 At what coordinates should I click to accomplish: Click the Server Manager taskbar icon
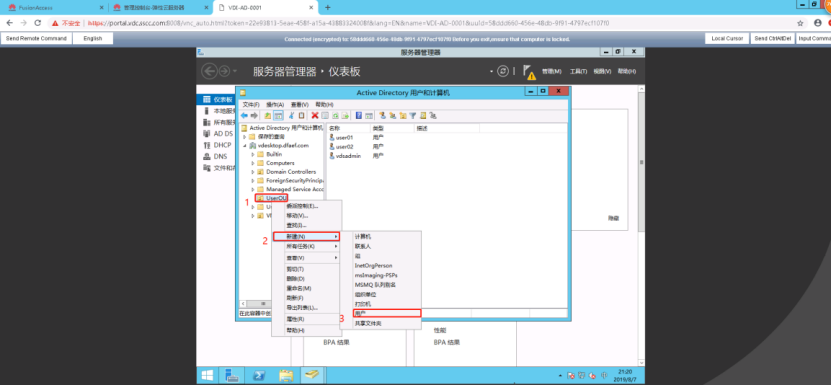[232, 375]
